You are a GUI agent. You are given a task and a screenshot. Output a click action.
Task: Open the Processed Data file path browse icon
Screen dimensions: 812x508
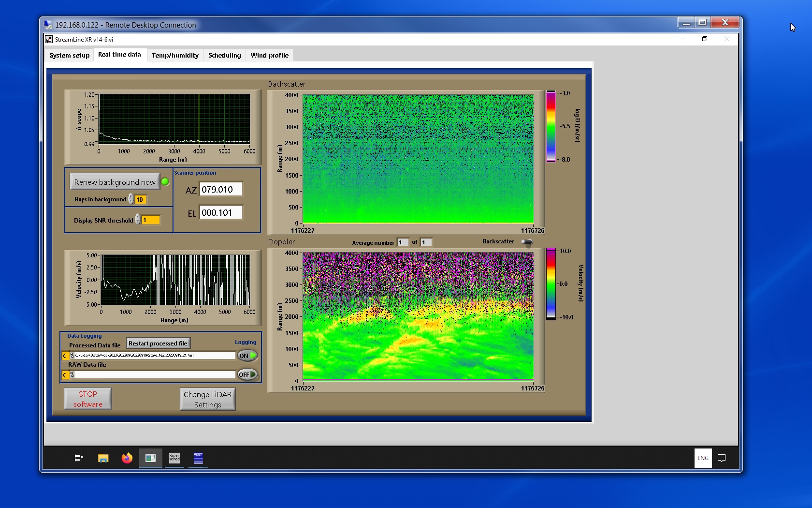(72, 356)
